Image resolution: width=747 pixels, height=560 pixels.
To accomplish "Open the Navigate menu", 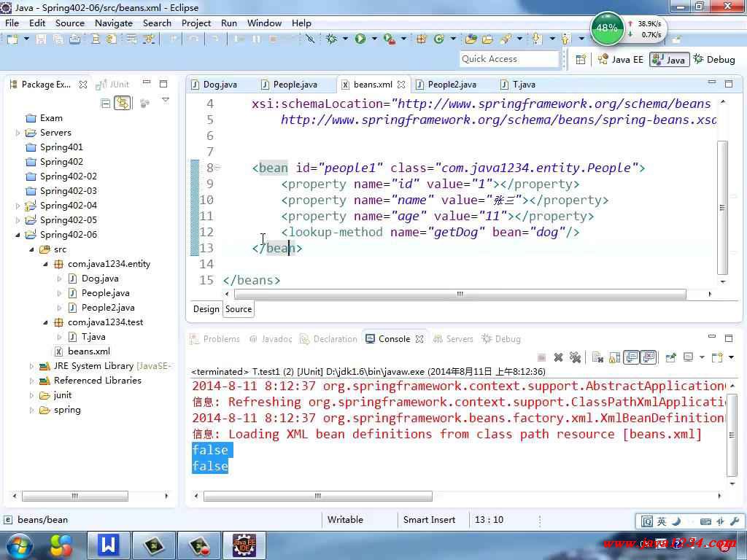I will click(x=113, y=23).
